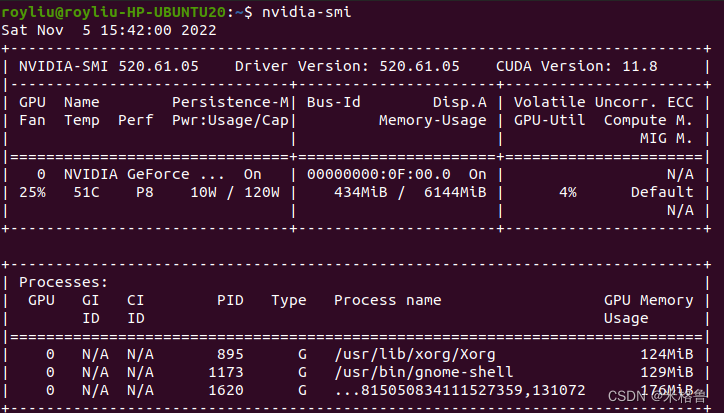Click the GPU-Util header

coord(549,120)
